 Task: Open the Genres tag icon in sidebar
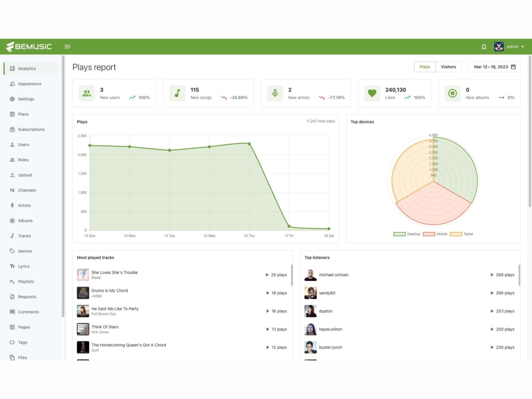pos(12,251)
